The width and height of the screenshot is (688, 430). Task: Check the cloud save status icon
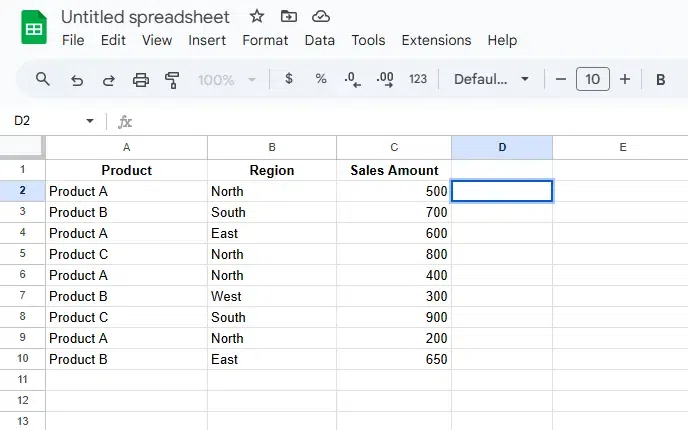320,16
